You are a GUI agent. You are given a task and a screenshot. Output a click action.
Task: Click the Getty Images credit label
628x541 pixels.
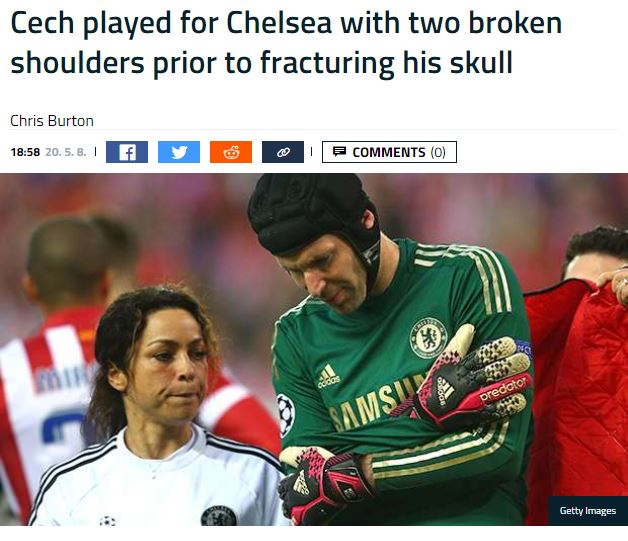(x=588, y=511)
